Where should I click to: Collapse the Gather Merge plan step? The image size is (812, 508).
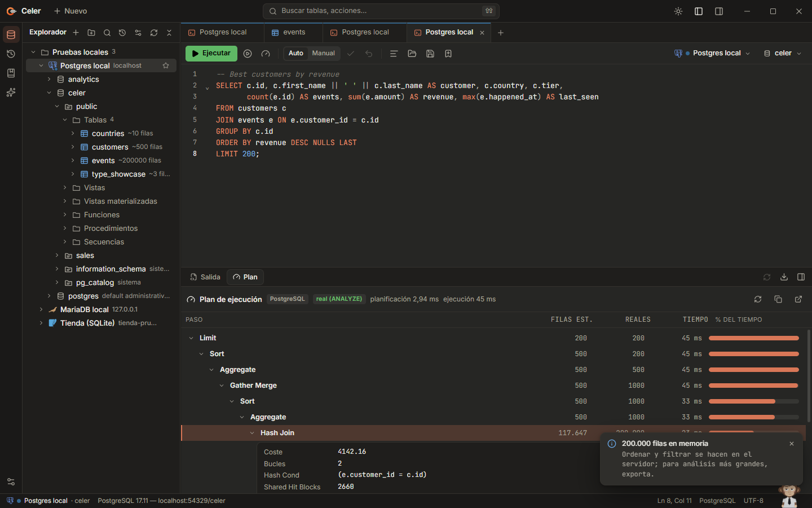point(222,386)
